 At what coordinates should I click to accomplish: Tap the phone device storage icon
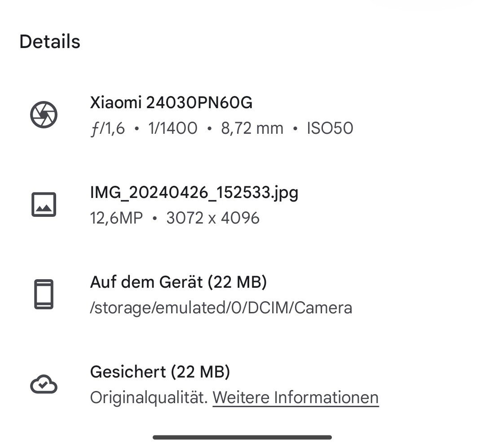pos(44,294)
